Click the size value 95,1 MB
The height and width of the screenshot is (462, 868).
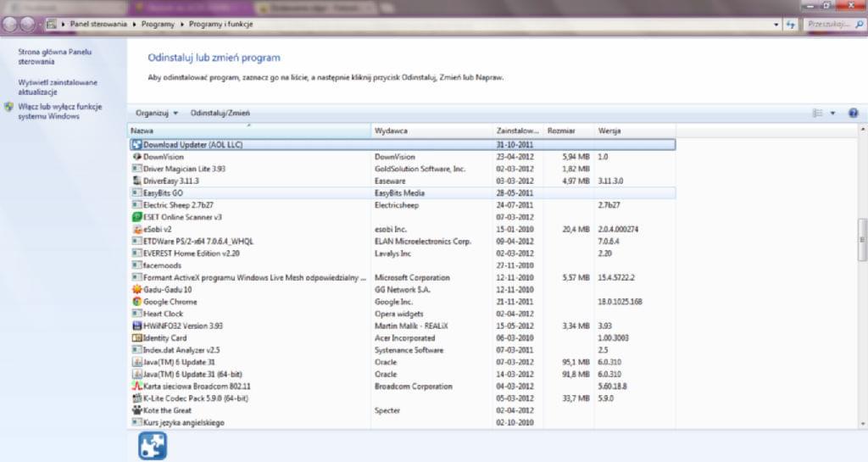click(576, 362)
